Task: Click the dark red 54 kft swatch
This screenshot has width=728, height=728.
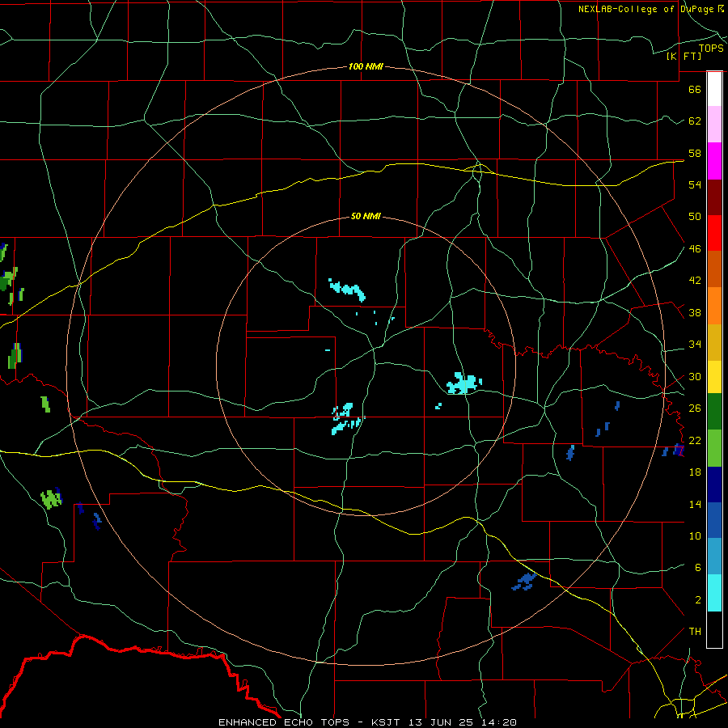Action: click(714, 198)
